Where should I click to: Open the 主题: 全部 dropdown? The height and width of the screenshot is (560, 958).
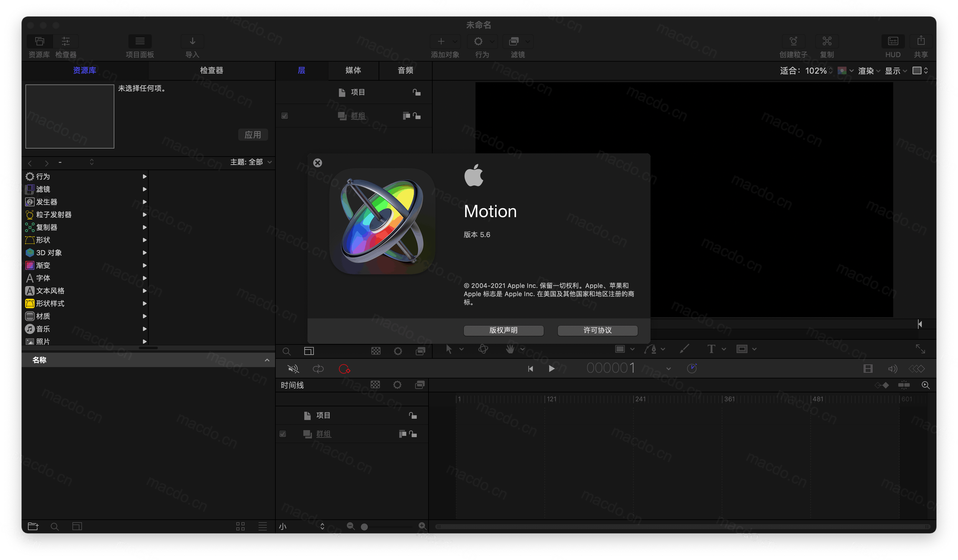(250, 162)
